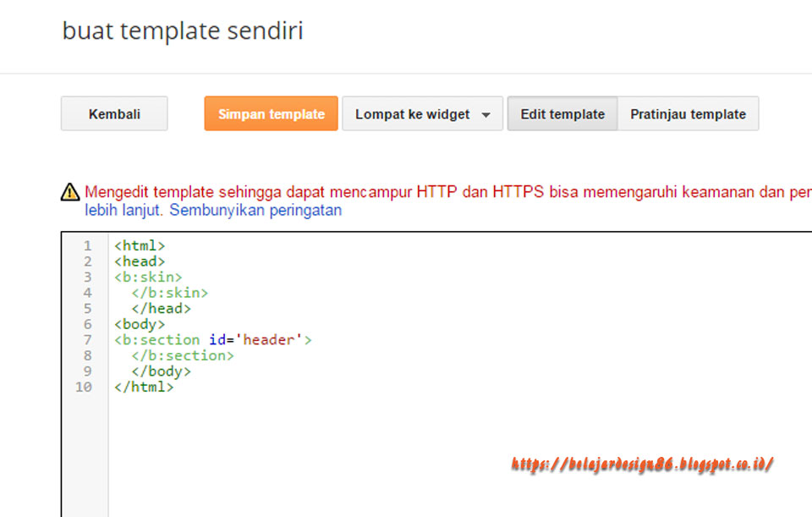This screenshot has height=517, width=812.
Task: Click the b:section id='header' line
Action: (213, 340)
